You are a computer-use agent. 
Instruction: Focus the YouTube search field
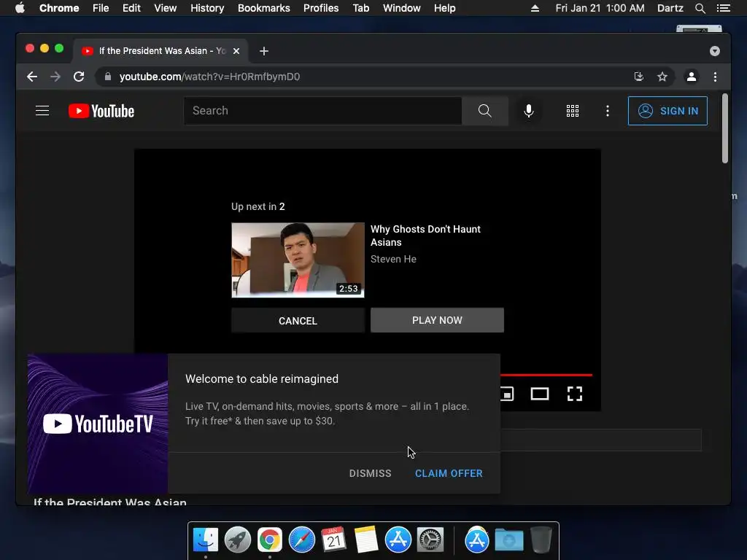(323, 111)
